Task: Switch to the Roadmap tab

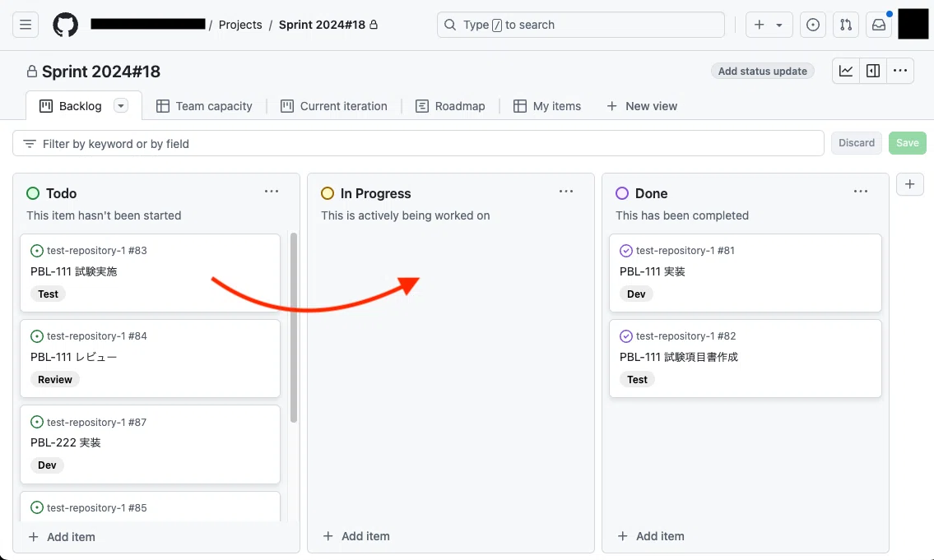Action: click(450, 106)
